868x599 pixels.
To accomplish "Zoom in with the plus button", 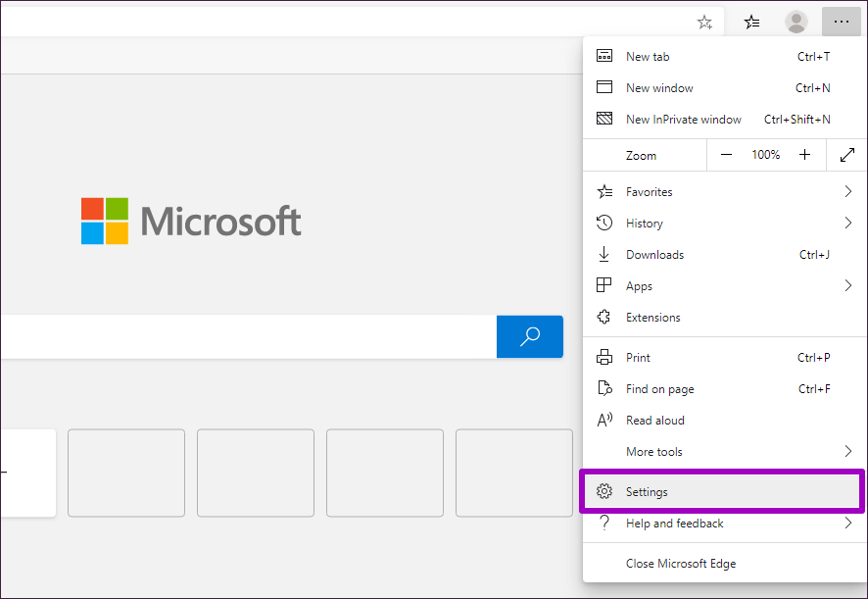I will click(805, 155).
